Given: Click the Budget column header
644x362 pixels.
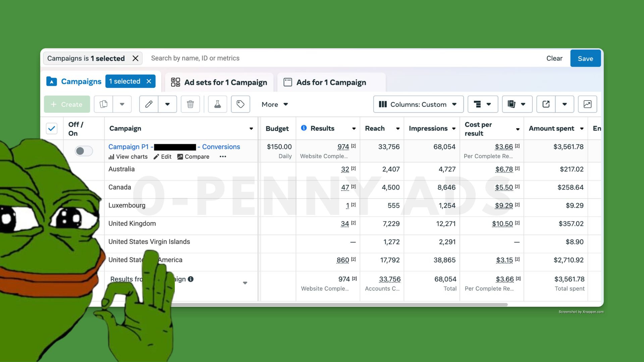Looking at the screenshot, I should coord(277,128).
